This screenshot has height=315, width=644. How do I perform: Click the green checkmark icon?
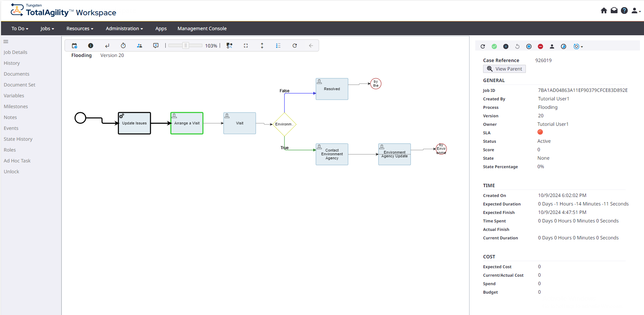click(494, 46)
